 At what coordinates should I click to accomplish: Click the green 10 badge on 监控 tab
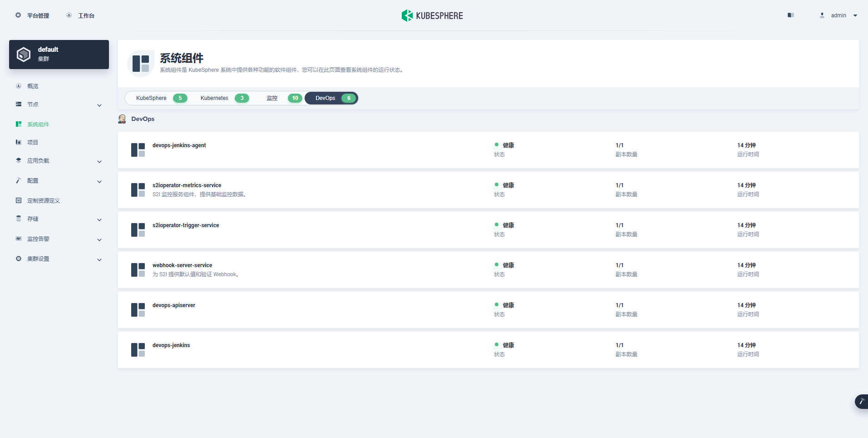[x=295, y=98]
